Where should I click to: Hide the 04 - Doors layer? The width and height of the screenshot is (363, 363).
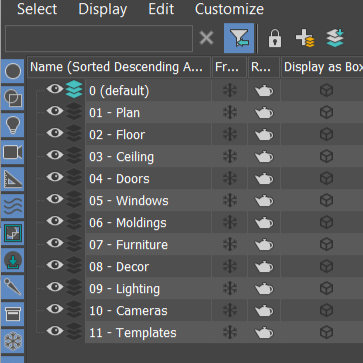[x=55, y=177]
